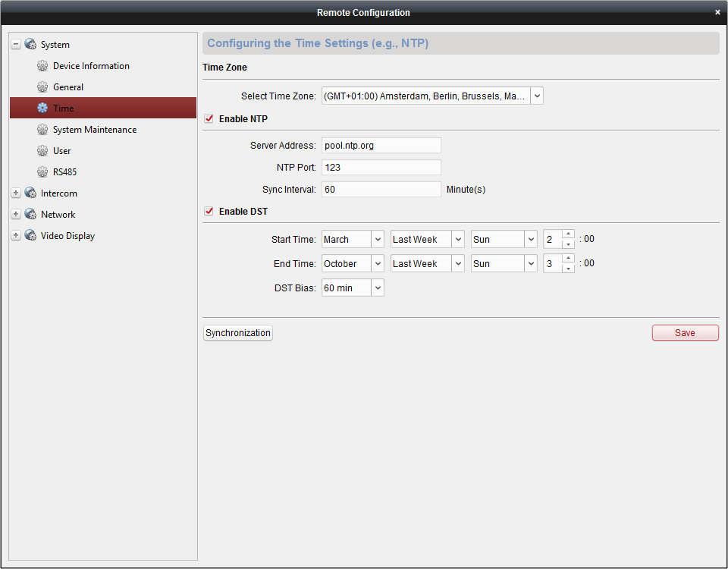Uncheck the Enable DST checkbox
The image size is (728, 569).
coord(209,211)
